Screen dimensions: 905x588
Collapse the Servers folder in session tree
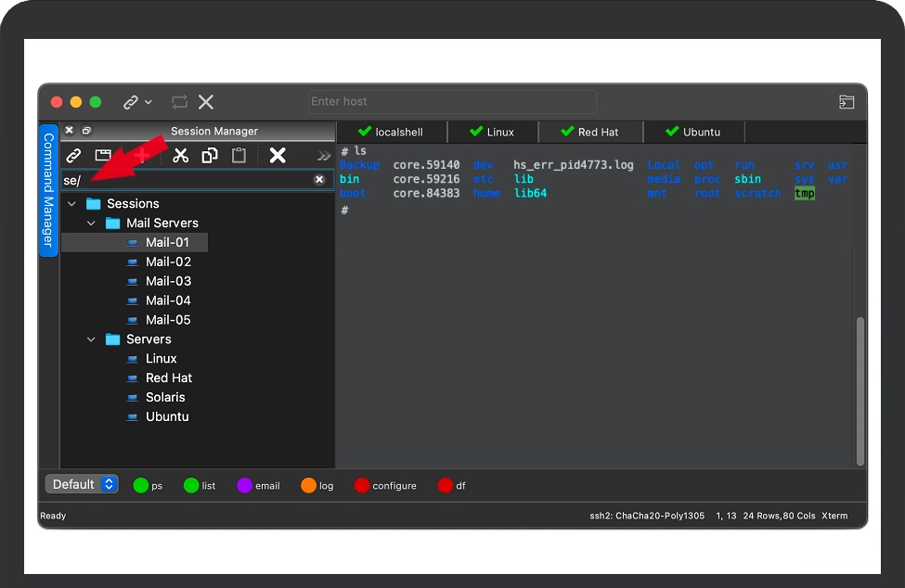[x=91, y=339]
